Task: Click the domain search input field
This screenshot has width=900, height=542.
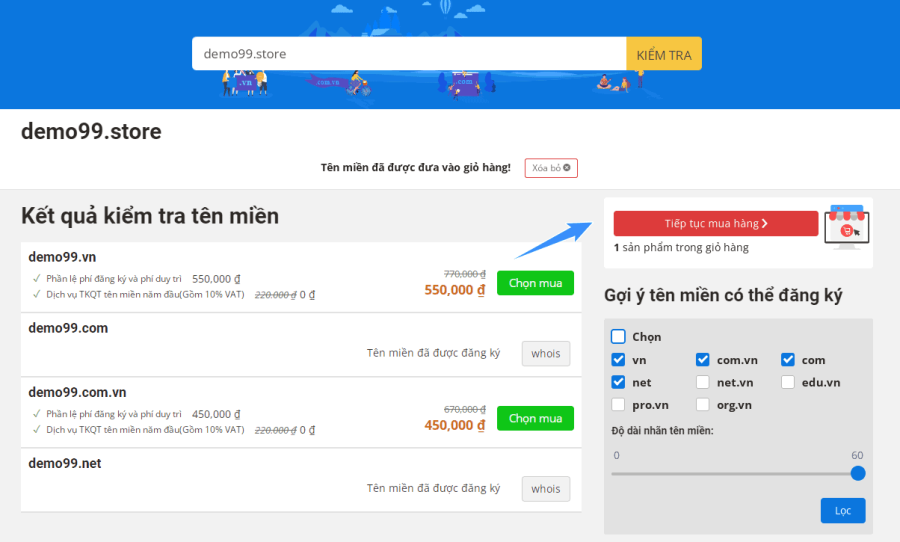Action: coord(409,54)
